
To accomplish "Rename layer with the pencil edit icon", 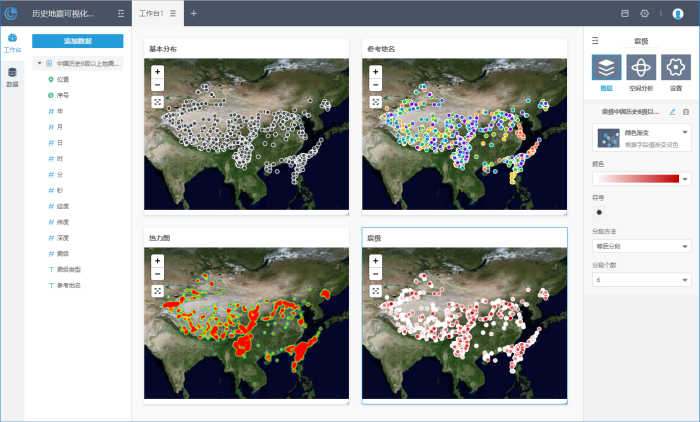I will [672, 112].
